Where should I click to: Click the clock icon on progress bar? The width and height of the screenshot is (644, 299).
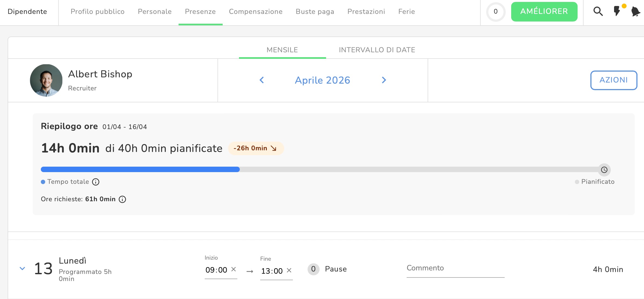(604, 170)
